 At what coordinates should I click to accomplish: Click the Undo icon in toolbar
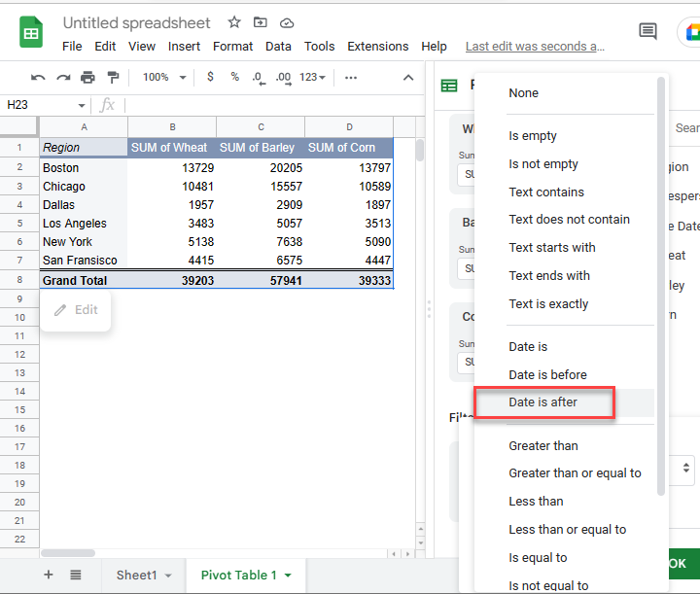pyautogui.click(x=39, y=78)
